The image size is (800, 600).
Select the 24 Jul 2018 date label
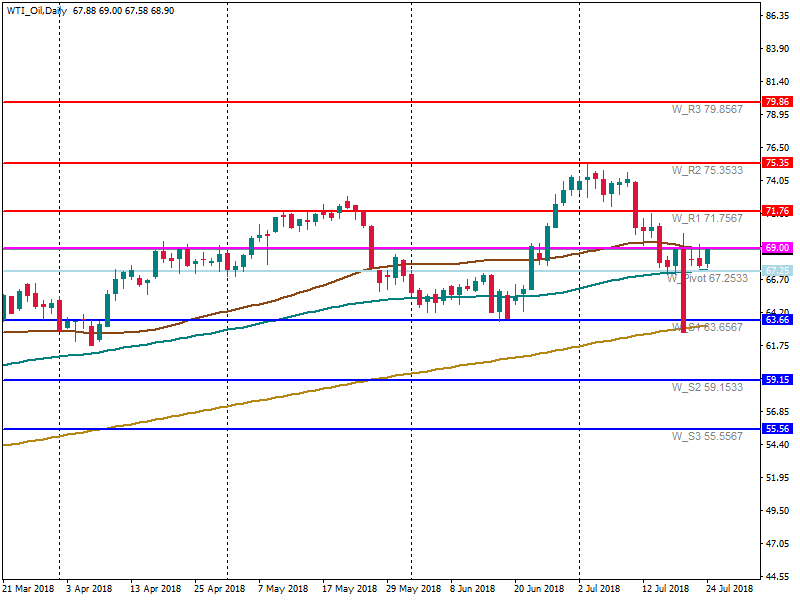tap(728, 589)
